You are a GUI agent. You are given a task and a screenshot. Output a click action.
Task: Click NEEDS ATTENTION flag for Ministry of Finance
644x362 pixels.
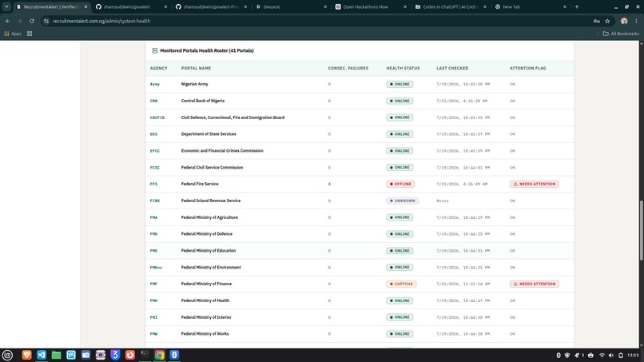tap(535, 284)
